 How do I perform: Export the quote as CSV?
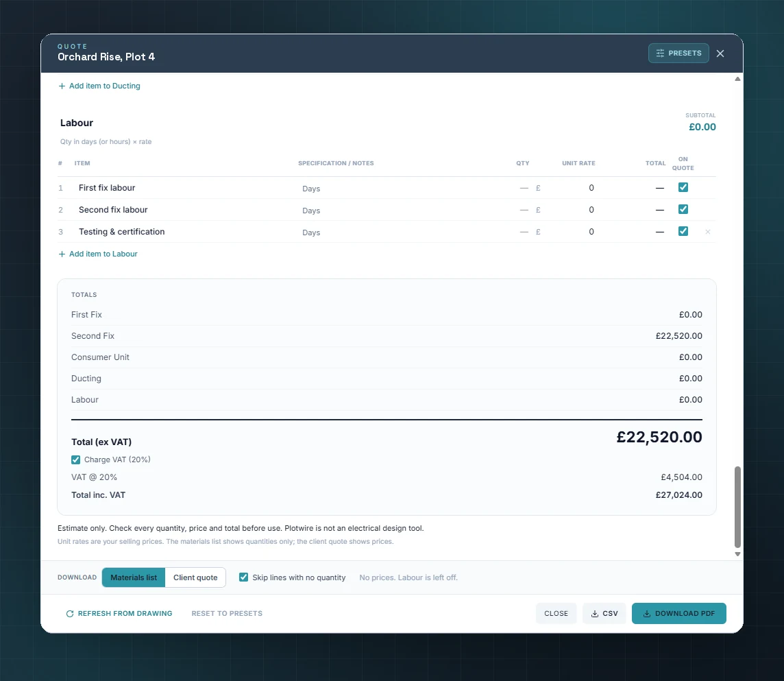tap(604, 614)
